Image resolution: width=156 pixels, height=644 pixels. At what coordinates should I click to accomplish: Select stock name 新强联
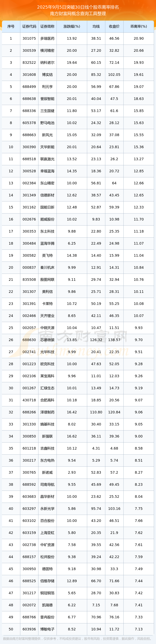(x=47, y=436)
